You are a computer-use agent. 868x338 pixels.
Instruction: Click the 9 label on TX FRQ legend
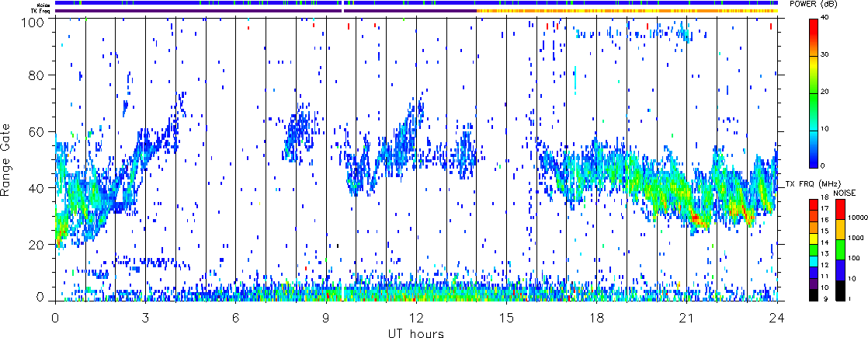pos(826,299)
